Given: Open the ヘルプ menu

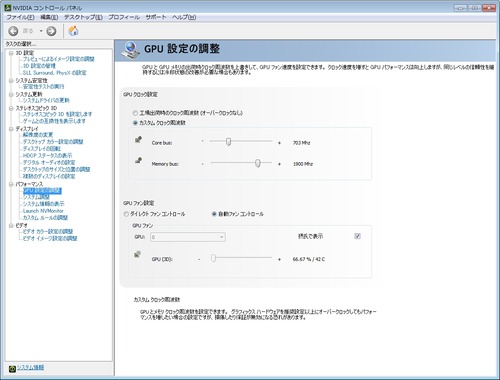Looking at the screenshot, I should [x=184, y=17].
